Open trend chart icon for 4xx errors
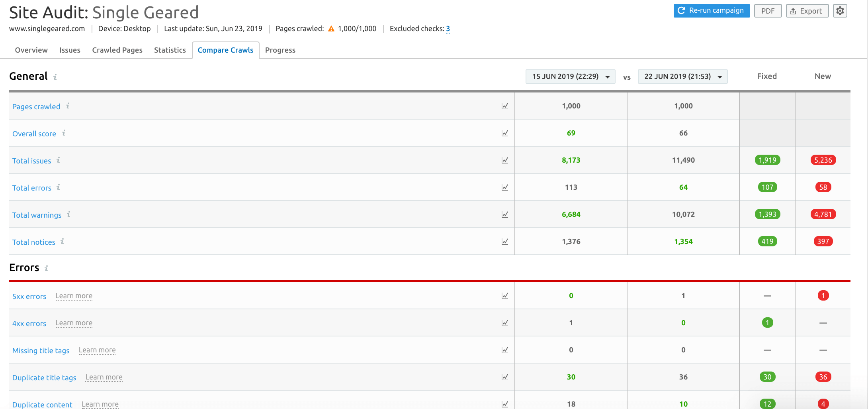 tap(505, 323)
